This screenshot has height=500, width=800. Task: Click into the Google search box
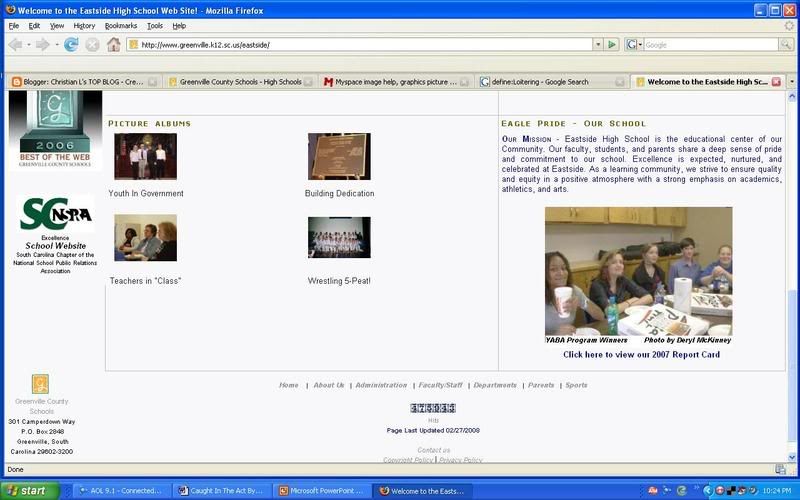point(711,45)
